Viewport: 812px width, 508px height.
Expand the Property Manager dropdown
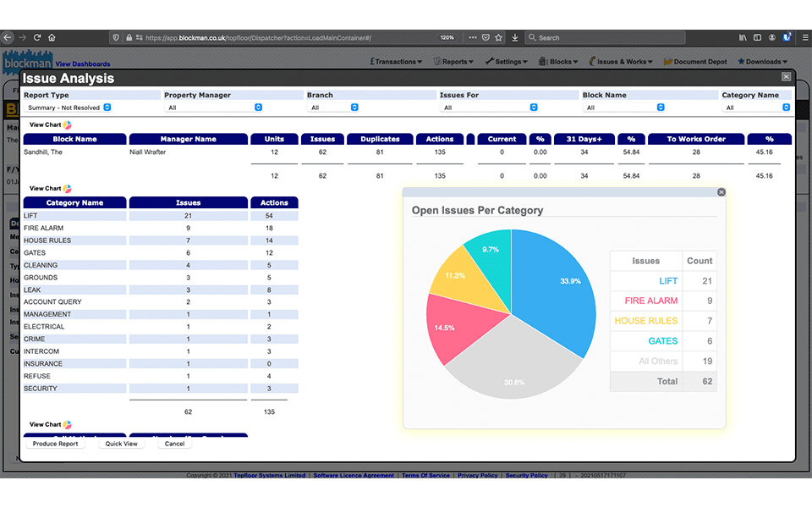tap(214, 108)
